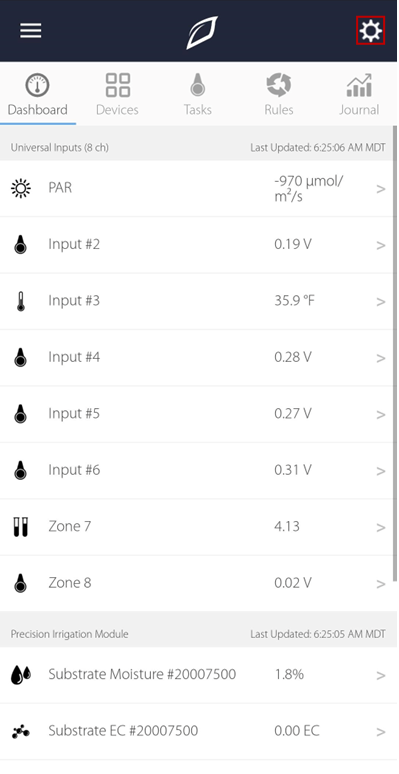Click the PAR sun icon
Image resolution: width=399 pixels, height=774 pixels.
coord(20,188)
